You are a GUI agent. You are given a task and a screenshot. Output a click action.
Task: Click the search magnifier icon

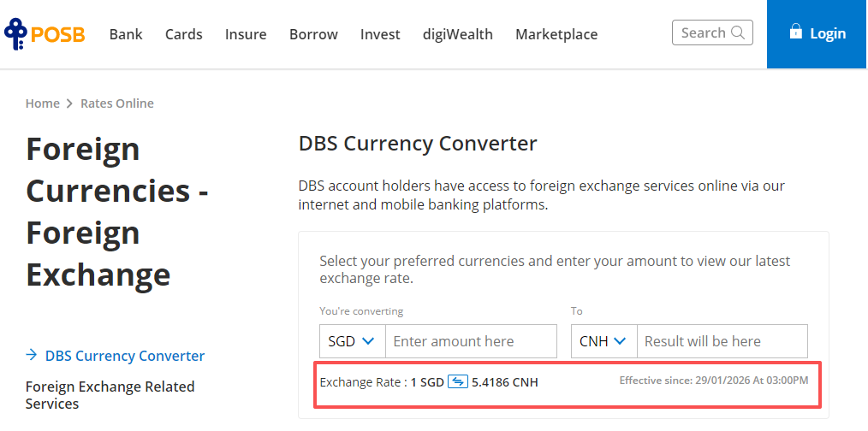coord(739,33)
